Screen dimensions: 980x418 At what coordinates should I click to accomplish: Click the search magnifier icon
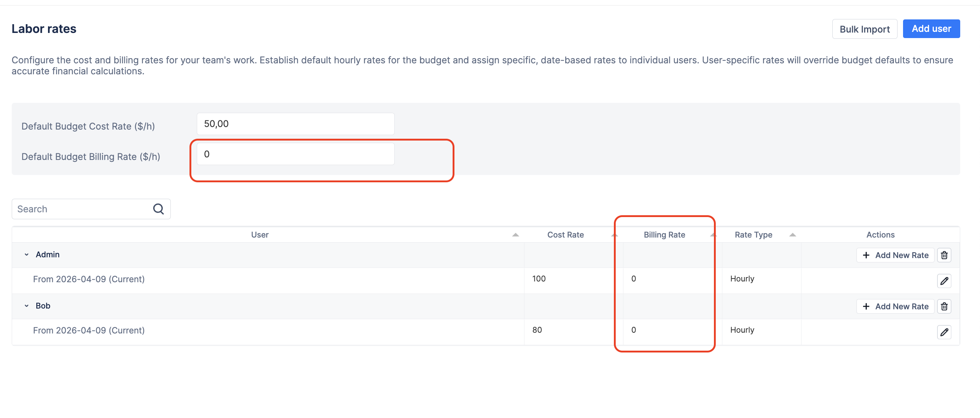(158, 209)
